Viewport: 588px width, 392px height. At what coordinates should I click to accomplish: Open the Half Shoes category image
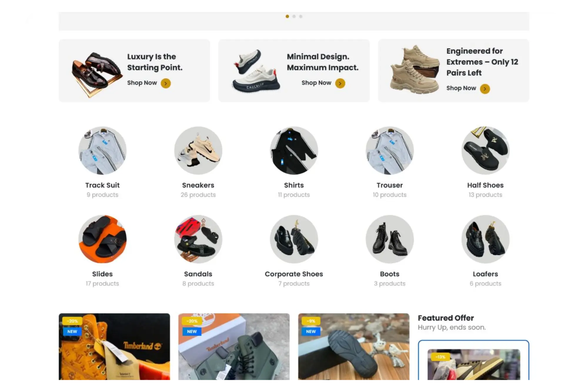click(x=485, y=151)
